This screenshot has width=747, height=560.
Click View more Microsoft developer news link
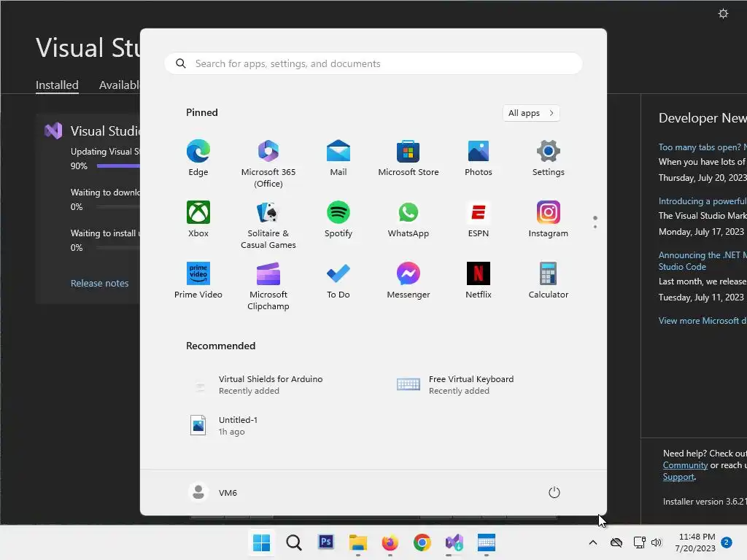tap(703, 321)
